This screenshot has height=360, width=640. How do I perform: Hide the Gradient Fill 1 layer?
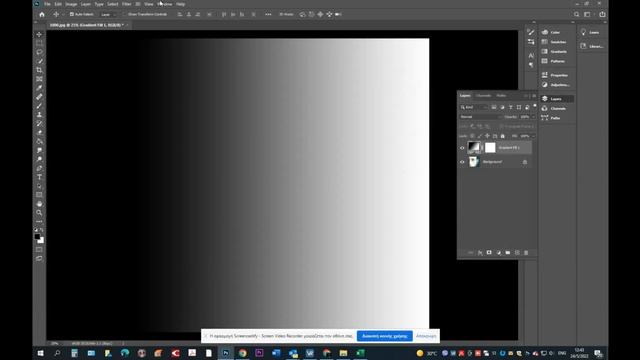[x=462, y=148]
